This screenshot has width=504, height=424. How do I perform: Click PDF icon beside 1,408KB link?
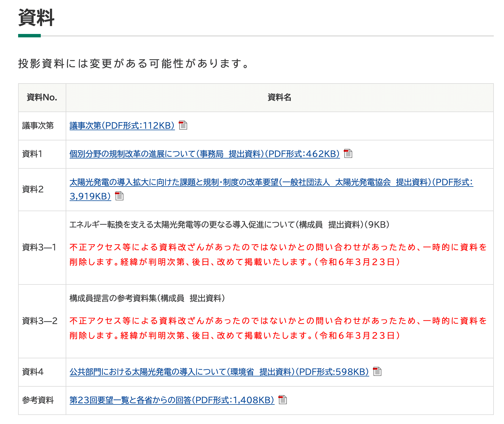(283, 400)
